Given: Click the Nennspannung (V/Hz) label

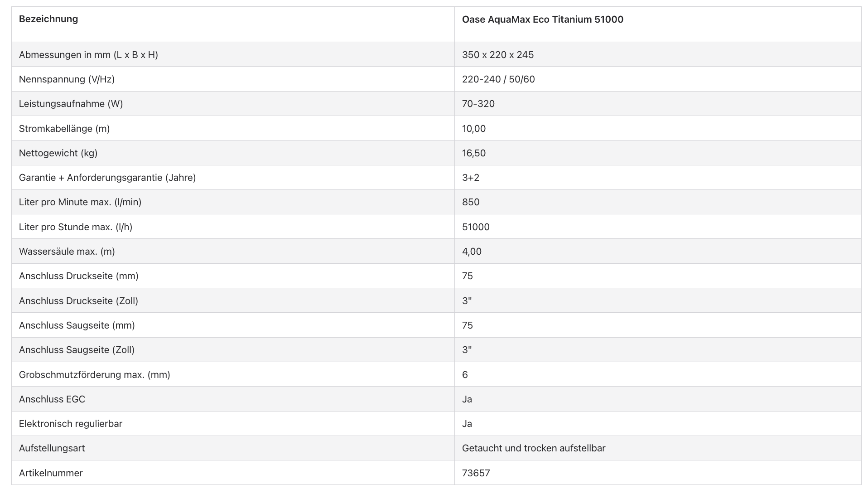Looking at the screenshot, I should click(x=67, y=79).
